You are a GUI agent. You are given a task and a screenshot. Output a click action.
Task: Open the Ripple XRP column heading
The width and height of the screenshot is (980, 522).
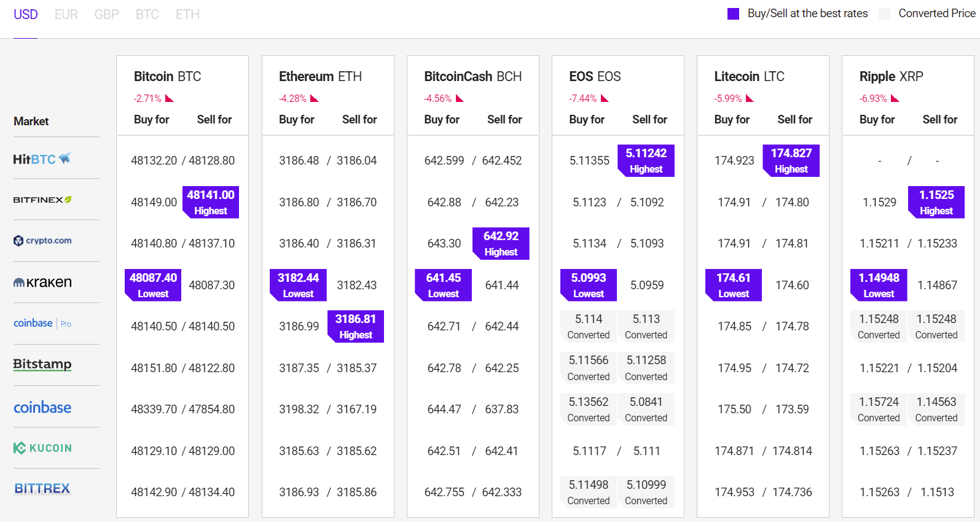[891, 77]
